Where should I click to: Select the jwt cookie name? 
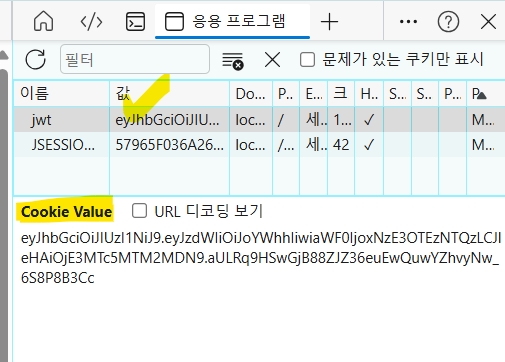pos(41,120)
